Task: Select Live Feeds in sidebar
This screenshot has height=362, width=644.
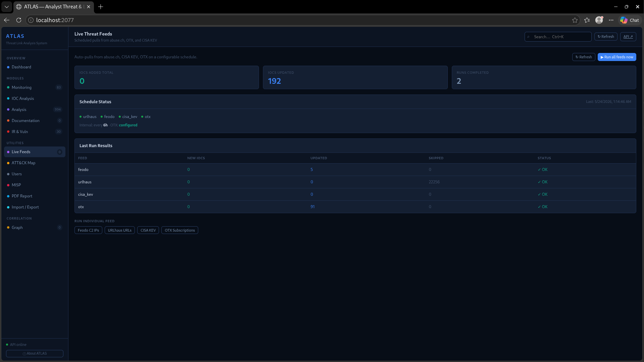Action: tap(35, 152)
